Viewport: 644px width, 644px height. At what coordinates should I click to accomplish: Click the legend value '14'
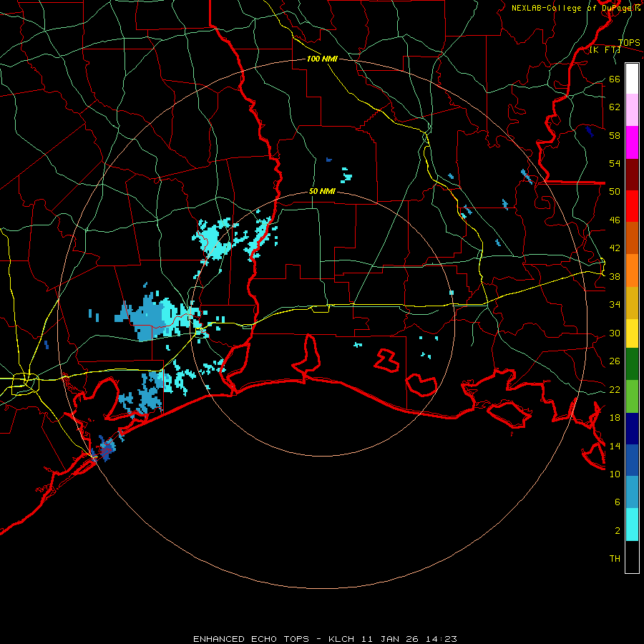click(615, 446)
